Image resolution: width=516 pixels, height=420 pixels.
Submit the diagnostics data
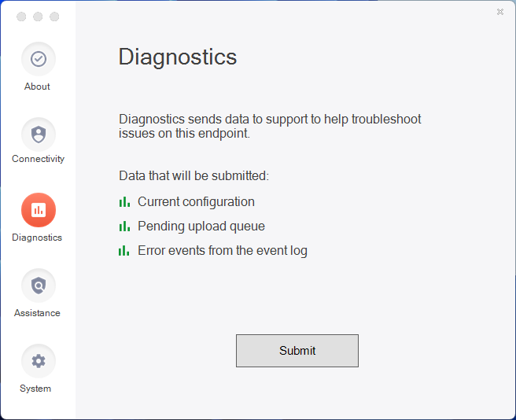pos(297,351)
